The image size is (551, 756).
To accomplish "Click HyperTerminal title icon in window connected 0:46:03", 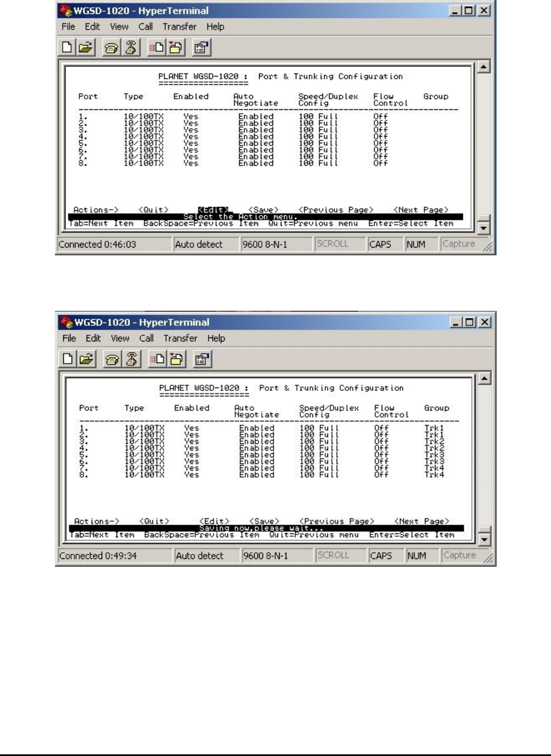I will click(x=66, y=11).
